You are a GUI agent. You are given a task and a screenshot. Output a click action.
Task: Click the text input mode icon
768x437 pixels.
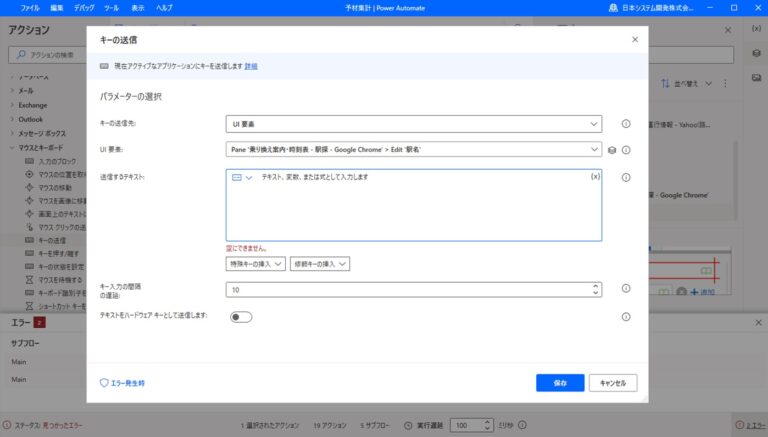click(237, 177)
